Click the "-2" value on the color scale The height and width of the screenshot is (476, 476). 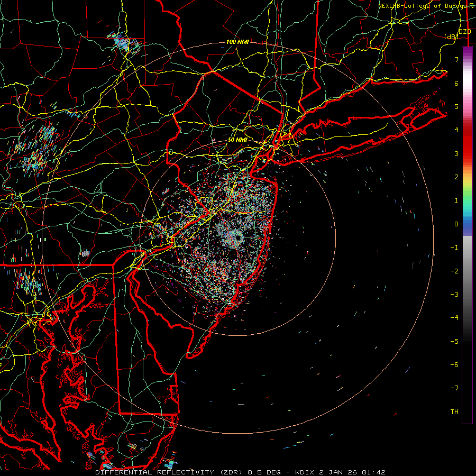pos(454,271)
